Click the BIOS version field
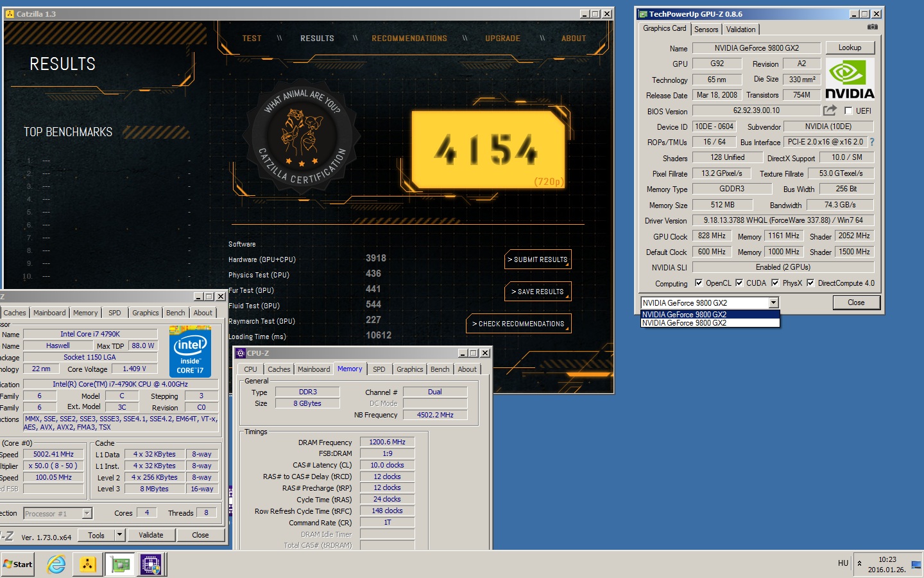 click(x=757, y=110)
